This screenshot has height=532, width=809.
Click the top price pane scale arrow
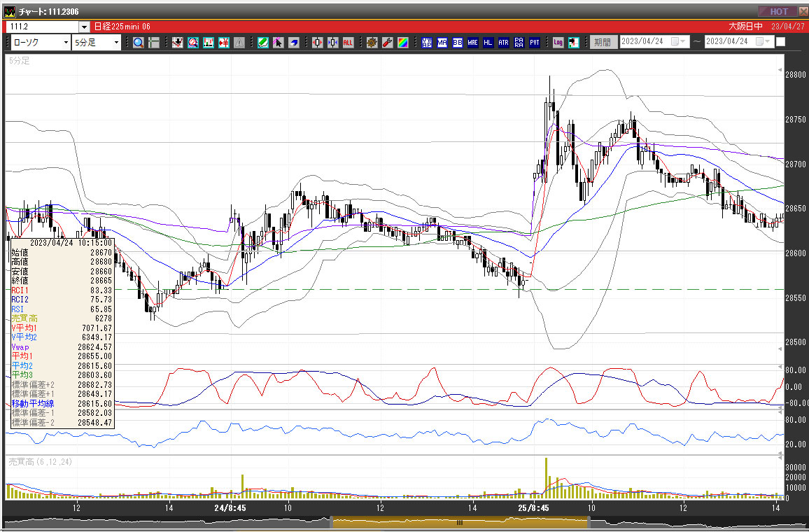click(x=780, y=69)
